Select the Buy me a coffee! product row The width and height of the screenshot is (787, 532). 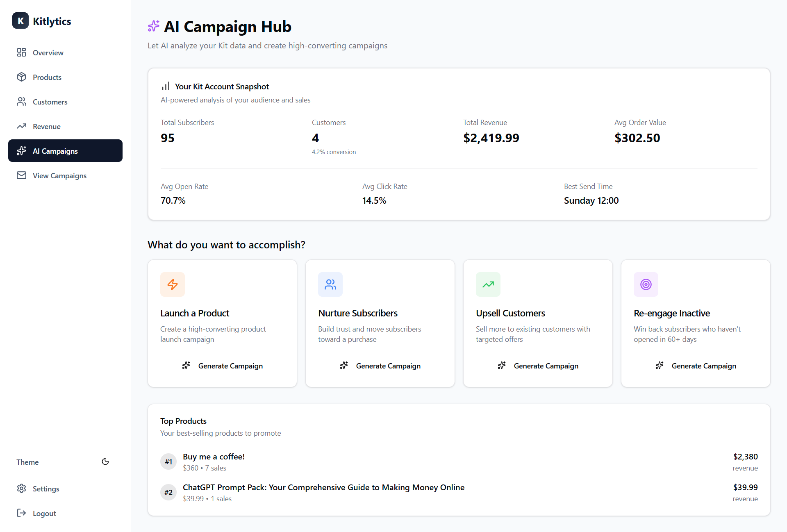459,462
